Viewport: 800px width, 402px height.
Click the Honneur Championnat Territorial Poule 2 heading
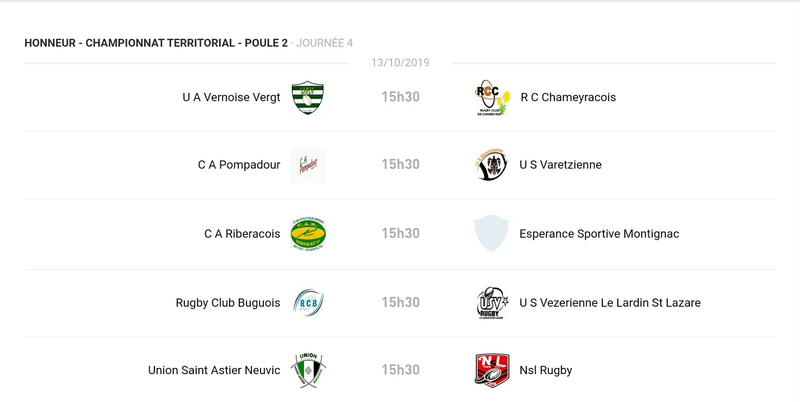(x=156, y=43)
